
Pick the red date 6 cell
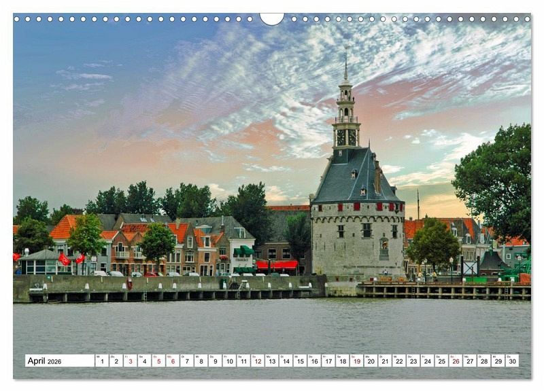point(172,361)
